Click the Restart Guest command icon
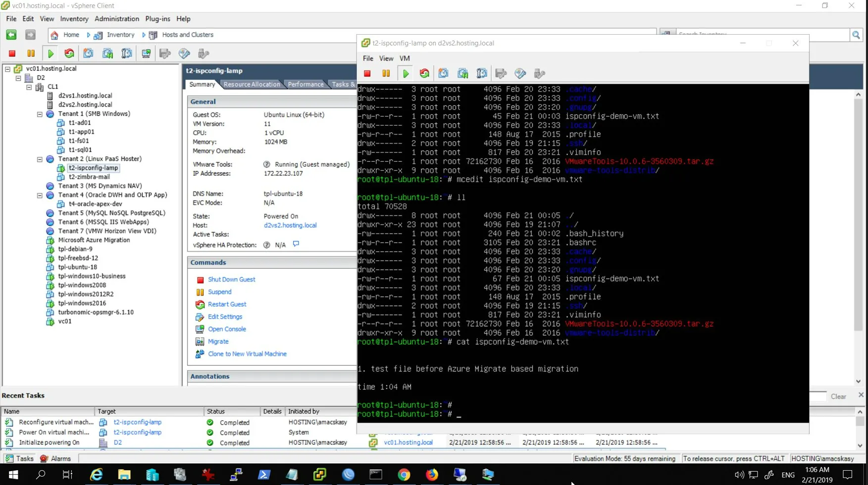This screenshot has height=485, width=868. click(200, 304)
